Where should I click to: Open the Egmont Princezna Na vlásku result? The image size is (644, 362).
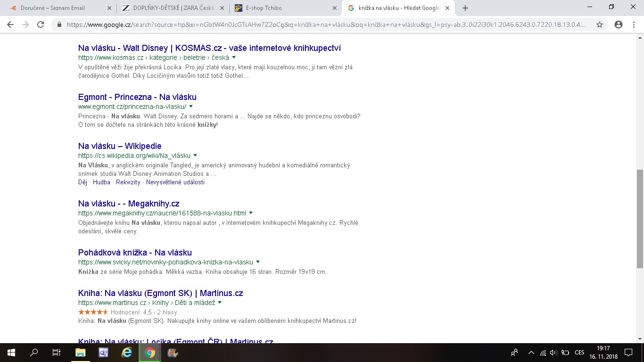(137, 97)
